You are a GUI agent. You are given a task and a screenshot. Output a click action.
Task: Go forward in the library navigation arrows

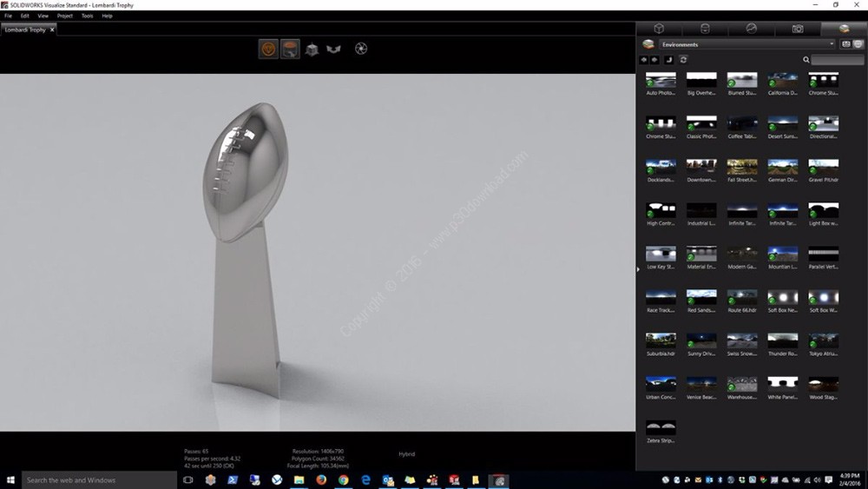point(654,60)
